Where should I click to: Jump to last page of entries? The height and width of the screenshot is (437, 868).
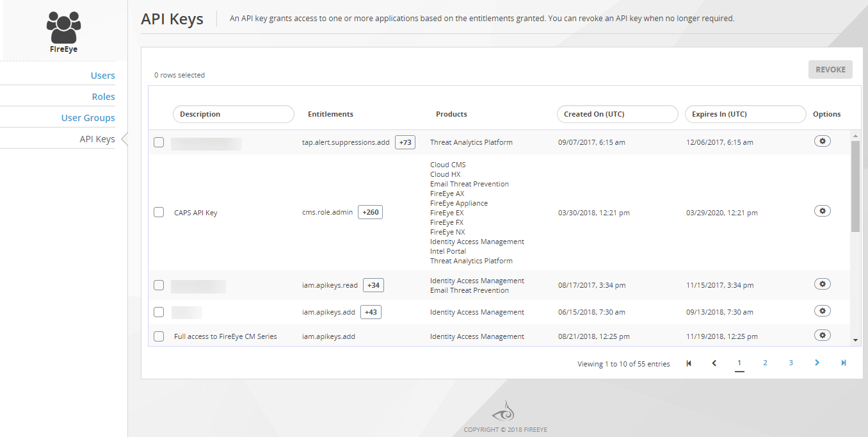(844, 363)
